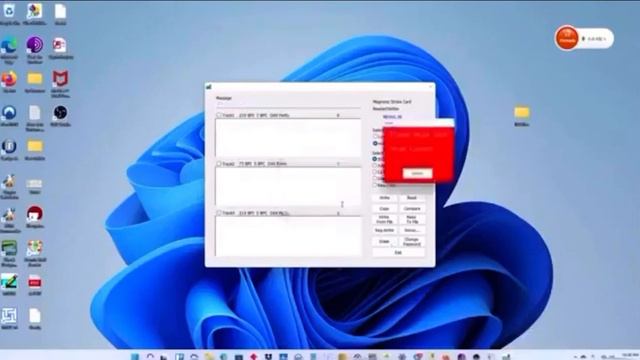The height and width of the screenshot is (360, 640).
Task: Open the Tor Browser desktop shortcut
Action: pos(35,45)
